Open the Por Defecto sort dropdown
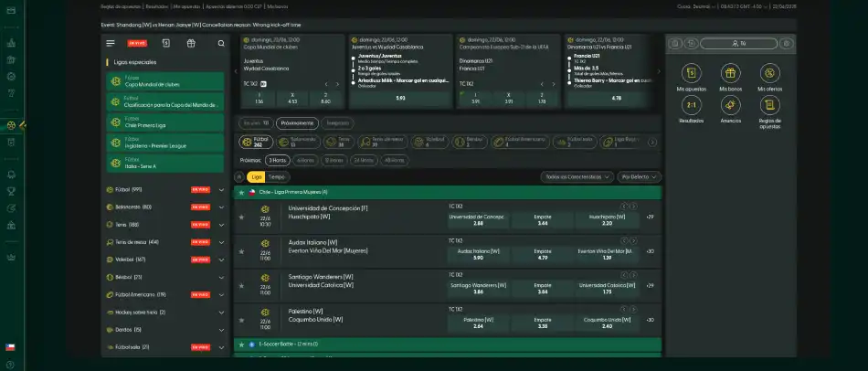Screen dimensions: 868x371 click(640, 176)
